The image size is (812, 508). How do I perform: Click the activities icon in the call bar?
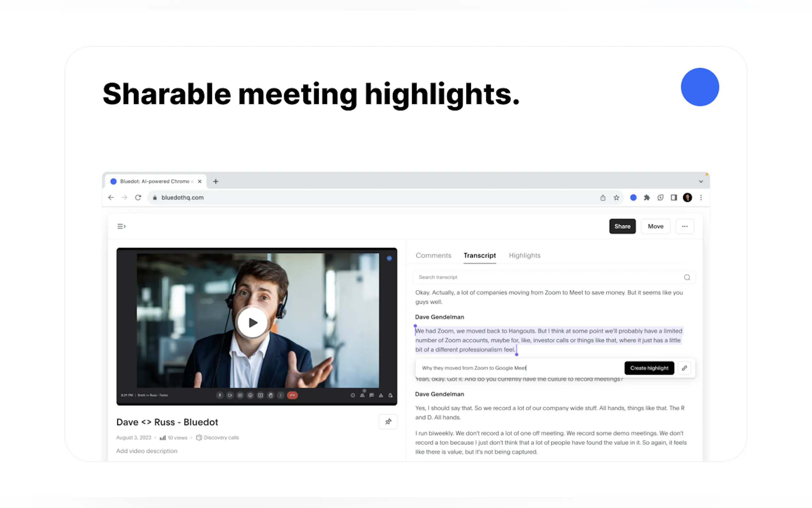click(x=381, y=395)
